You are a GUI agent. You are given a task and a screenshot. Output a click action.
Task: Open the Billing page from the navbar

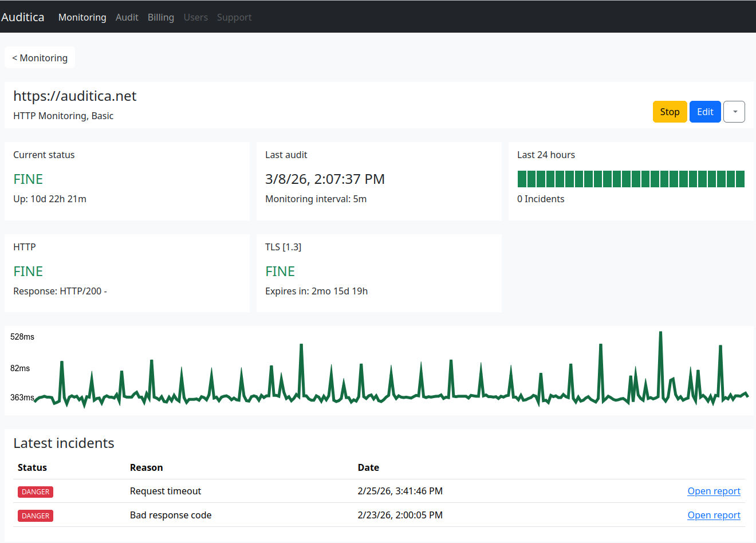coord(160,17)
